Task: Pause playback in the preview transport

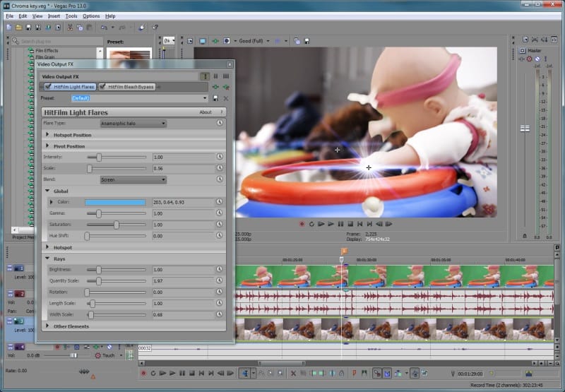Action: tap(340, 224)
